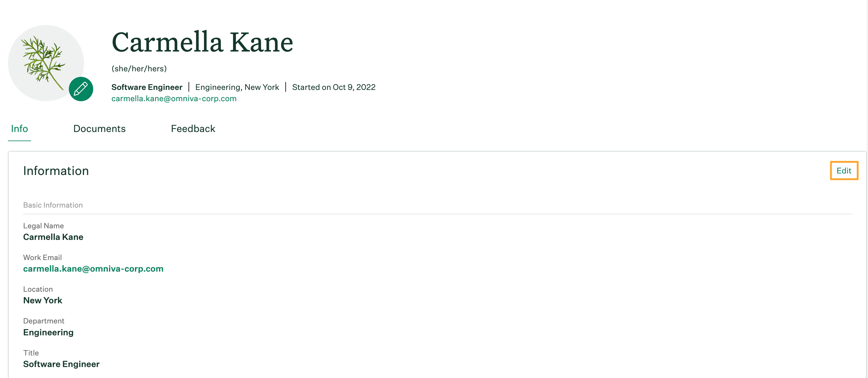Click the Basic Information section header
868x378 pixels.
point(53,205)
